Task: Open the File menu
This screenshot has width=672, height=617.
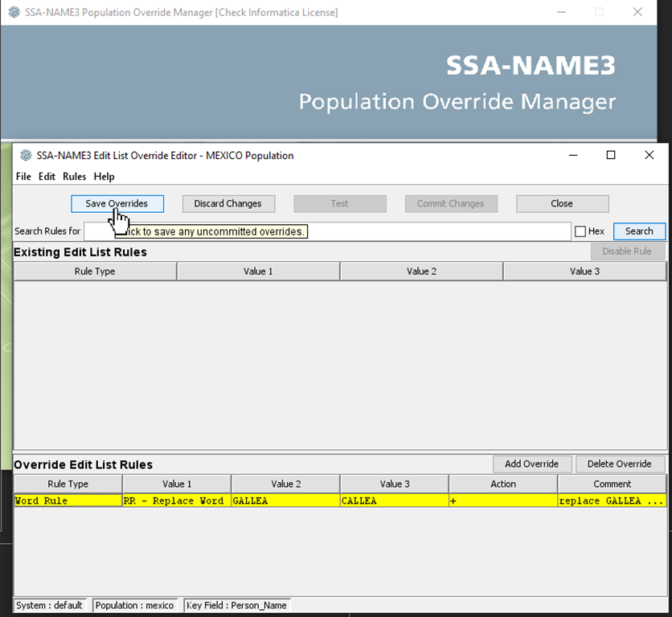Action: tap(23, 177)
